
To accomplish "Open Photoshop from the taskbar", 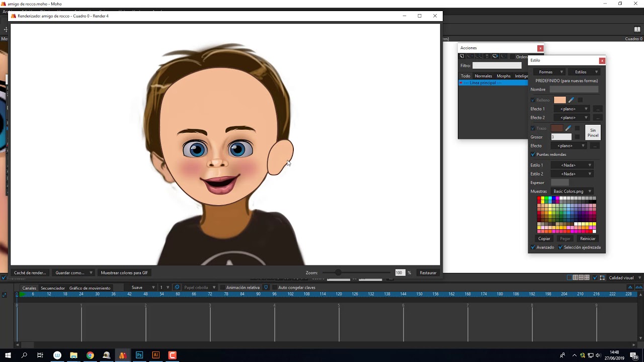I will [139, 355].
